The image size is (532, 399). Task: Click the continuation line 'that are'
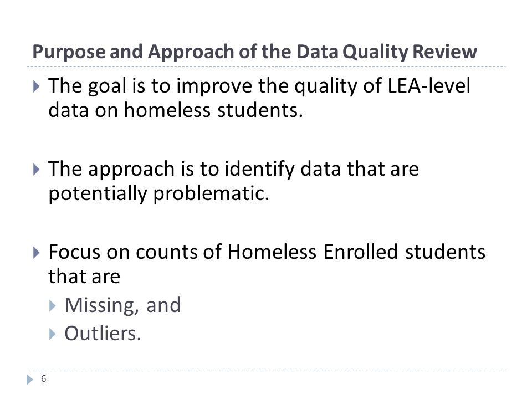point(84,276)
